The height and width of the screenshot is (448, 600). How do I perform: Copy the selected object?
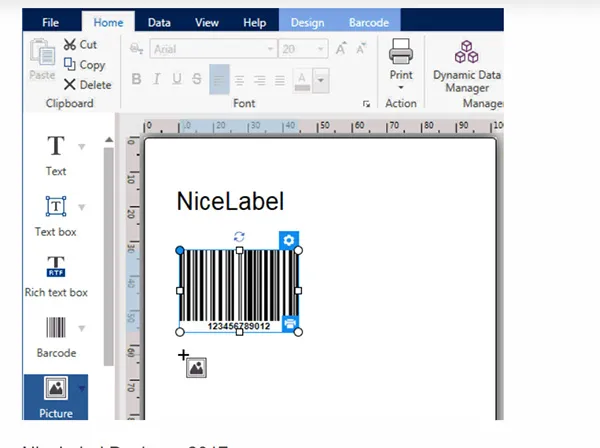84,64
